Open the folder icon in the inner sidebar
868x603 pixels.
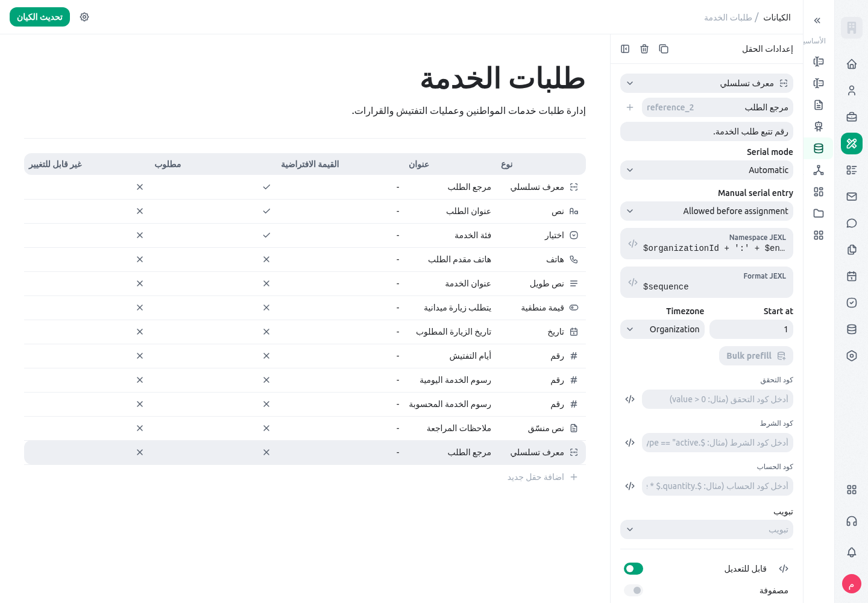819,213
